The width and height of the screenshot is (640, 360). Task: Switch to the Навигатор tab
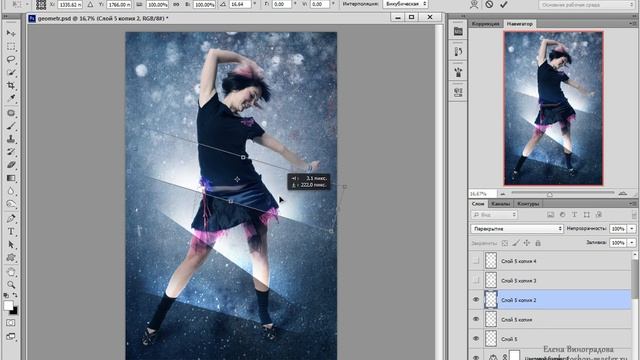coord(519,24)
